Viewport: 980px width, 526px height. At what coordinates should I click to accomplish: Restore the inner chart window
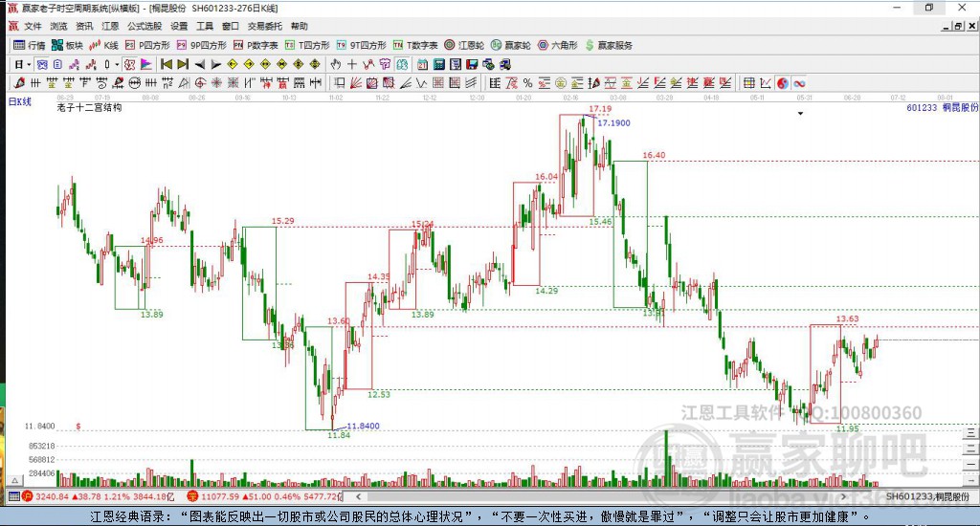click(x=958, y=26)
